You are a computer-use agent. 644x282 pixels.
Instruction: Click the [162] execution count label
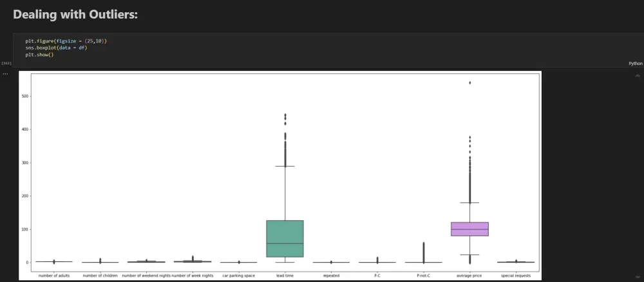click(6, 63)
